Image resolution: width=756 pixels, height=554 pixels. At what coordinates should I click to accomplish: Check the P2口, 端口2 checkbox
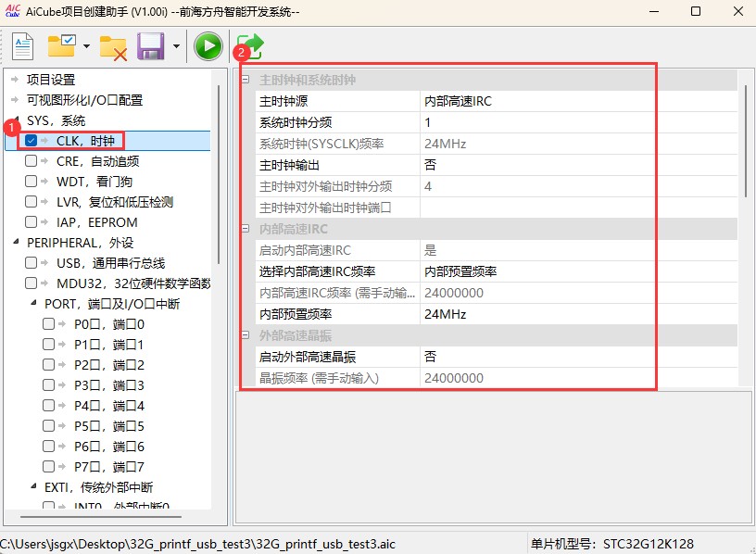48,364
